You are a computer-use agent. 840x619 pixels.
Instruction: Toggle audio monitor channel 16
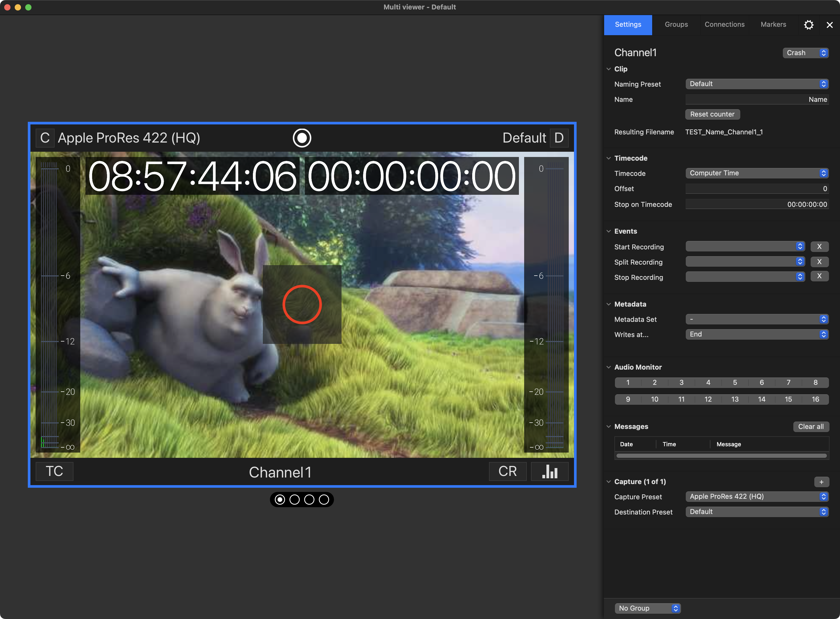click(815, 400)
